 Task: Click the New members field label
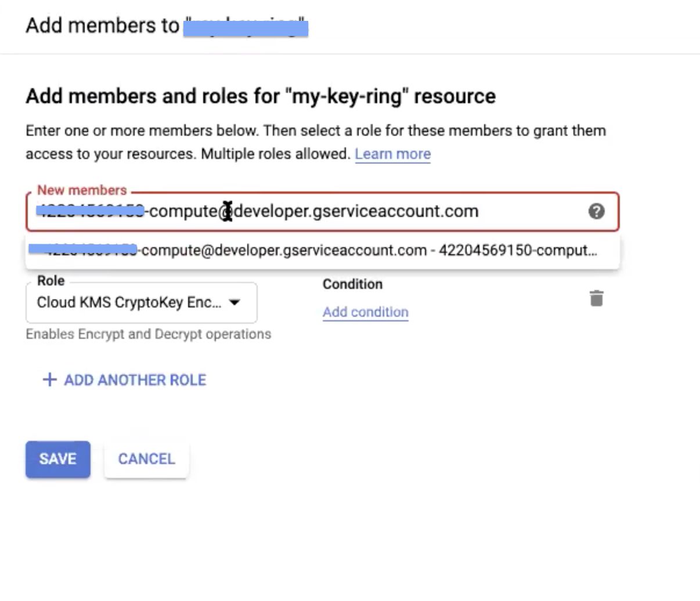tap(82, 190)
